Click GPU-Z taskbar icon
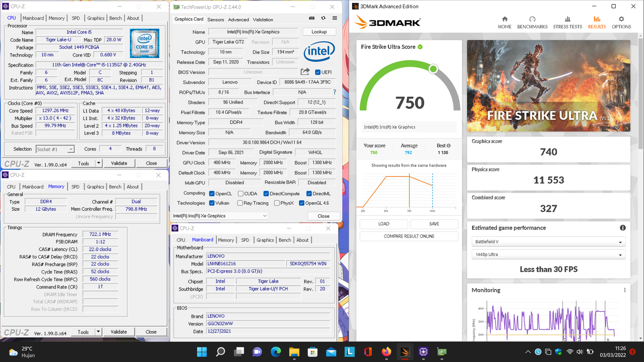Viewport: 644px width, 362px height. (442, 352)
